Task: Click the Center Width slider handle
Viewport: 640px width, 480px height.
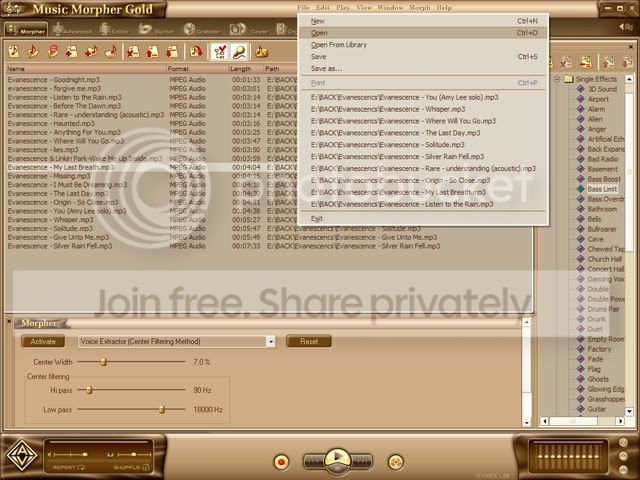Action: coord(104,362)
